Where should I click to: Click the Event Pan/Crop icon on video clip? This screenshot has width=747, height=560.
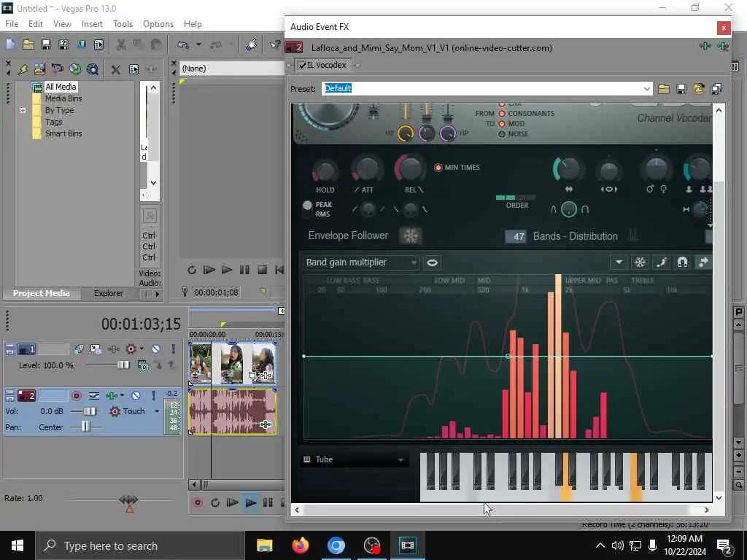coord(252,376)
